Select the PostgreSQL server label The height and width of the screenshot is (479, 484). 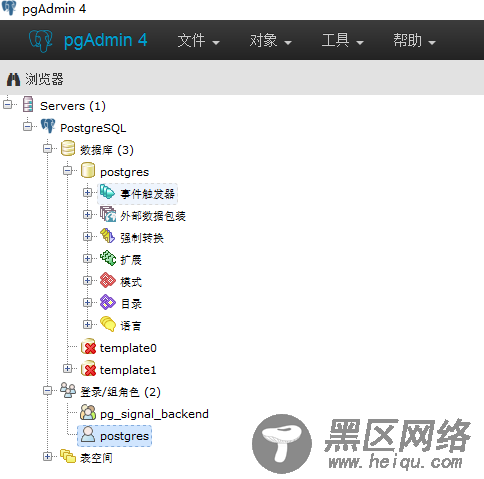93,128
